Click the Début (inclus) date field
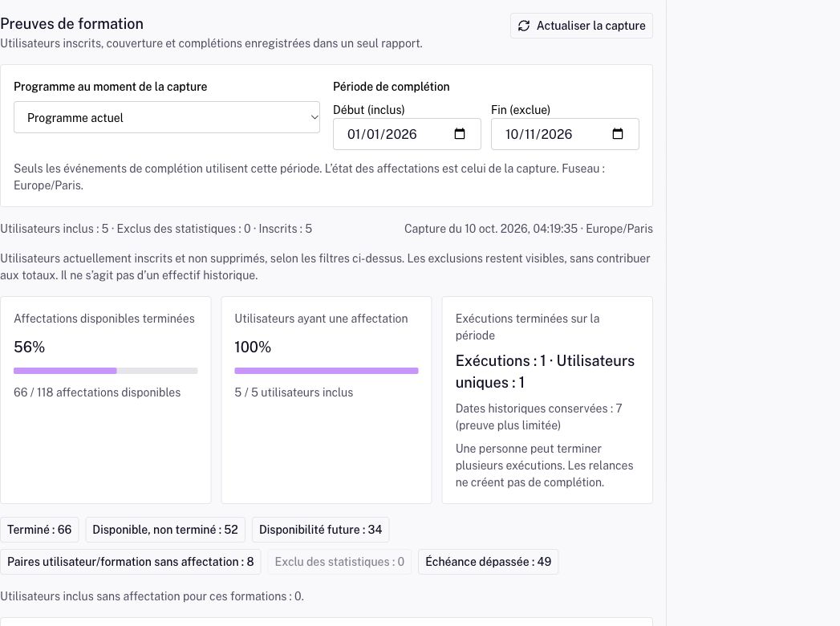This screenshot has height=626, width=840. pos(407,134)
